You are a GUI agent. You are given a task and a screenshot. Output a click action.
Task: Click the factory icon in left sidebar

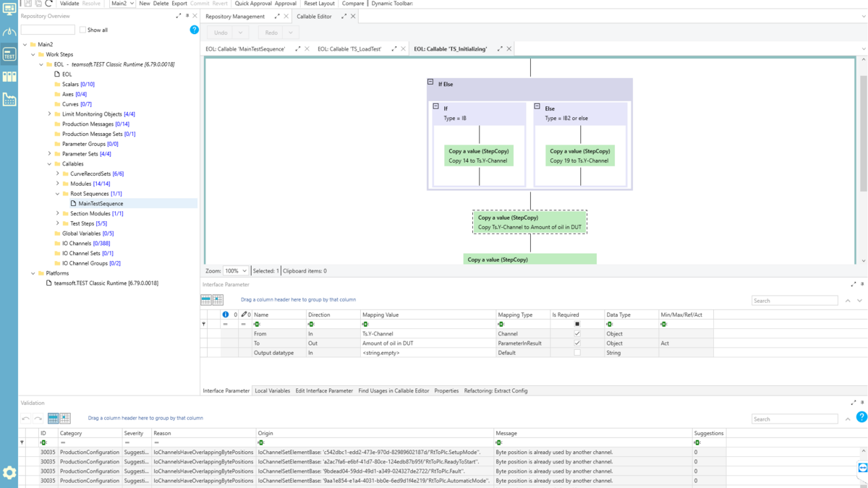(x=9, y=99)
